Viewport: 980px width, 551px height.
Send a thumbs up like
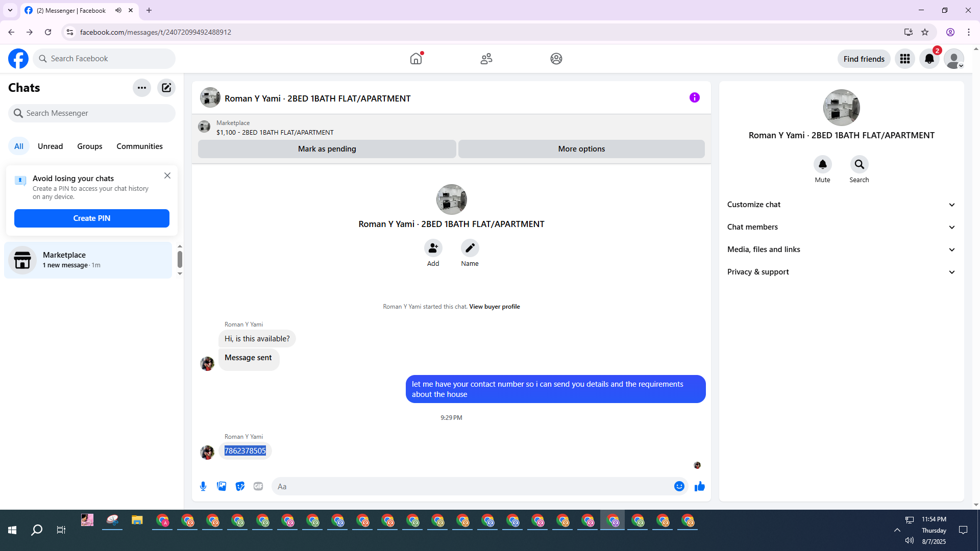pyautogui.click(x=699, y=486)
